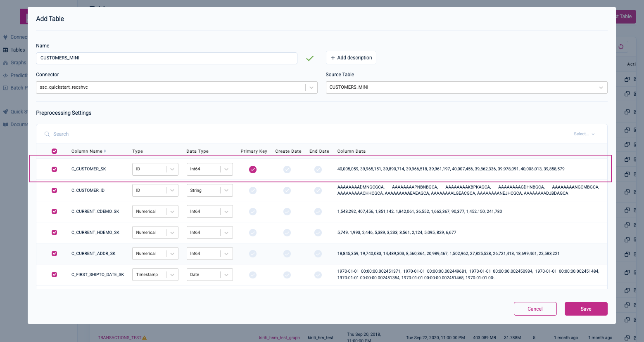
Task: Click the Connectors plug icon in sidebar
Action: click(5, 37)
